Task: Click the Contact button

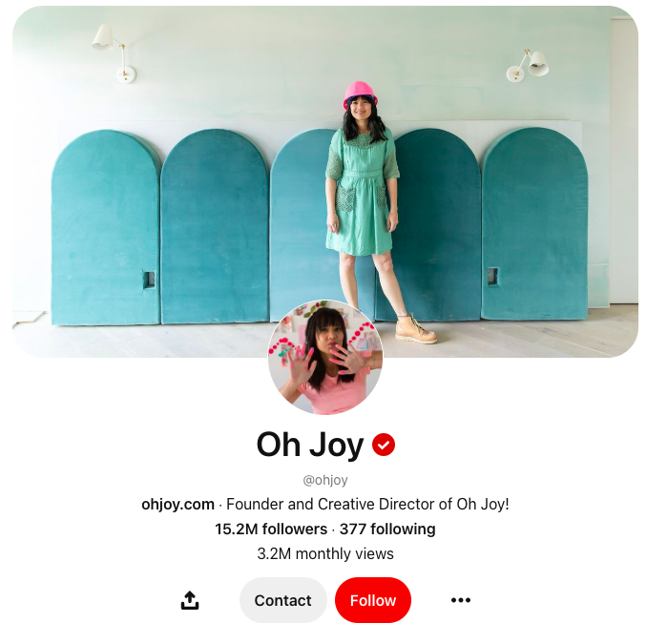Action: point(283,600)
